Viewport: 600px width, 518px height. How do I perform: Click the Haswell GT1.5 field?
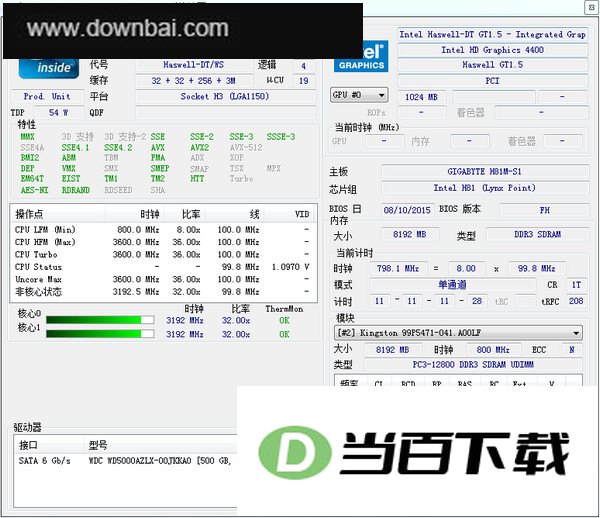pos(492,65)
